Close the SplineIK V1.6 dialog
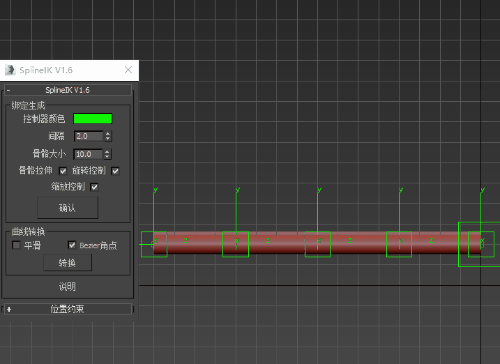The image size is (500, 364). point(128,70)
